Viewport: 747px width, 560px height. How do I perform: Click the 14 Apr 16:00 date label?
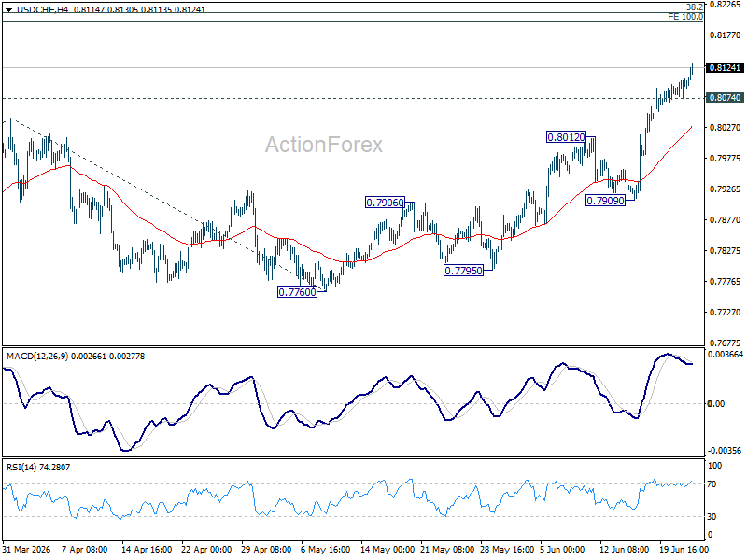147,550
